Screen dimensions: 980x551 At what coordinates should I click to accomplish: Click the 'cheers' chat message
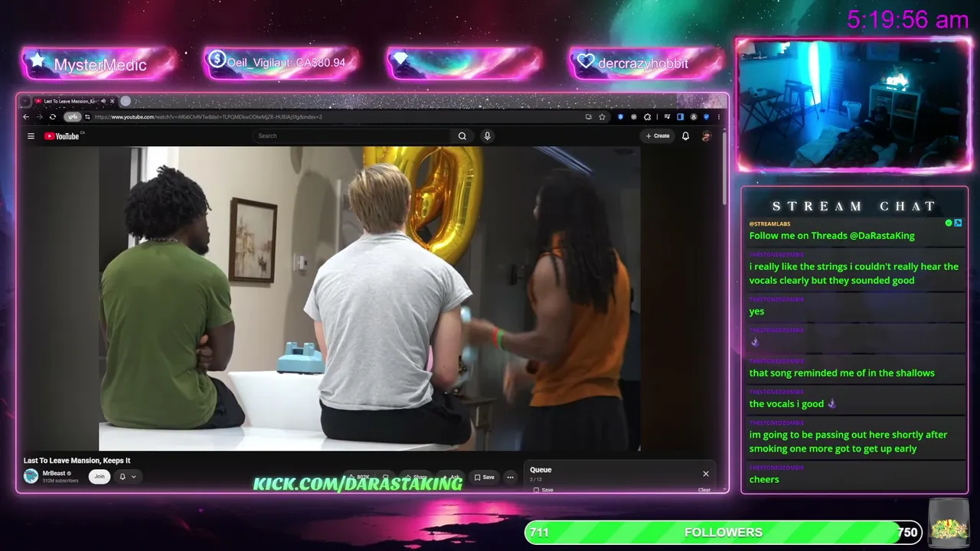(764, 480)
